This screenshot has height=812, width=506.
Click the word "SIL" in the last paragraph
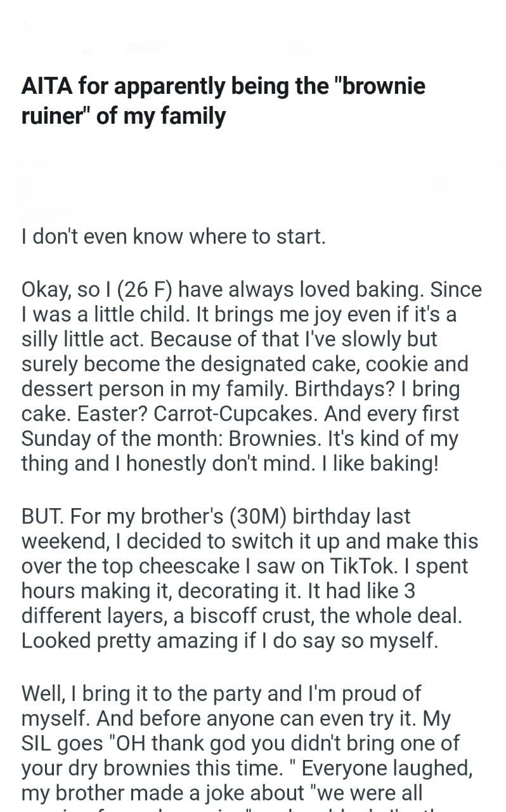[x=39, y=743]
